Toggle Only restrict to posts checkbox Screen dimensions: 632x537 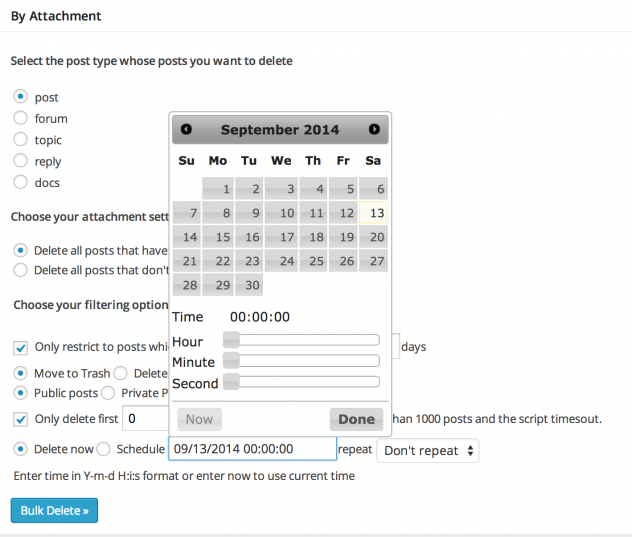pyautogui.click(x=21, y=348)
